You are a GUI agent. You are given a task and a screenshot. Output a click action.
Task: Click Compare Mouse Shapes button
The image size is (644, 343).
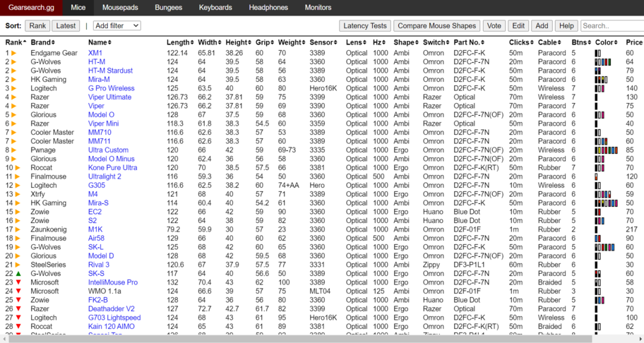point(436,26)
